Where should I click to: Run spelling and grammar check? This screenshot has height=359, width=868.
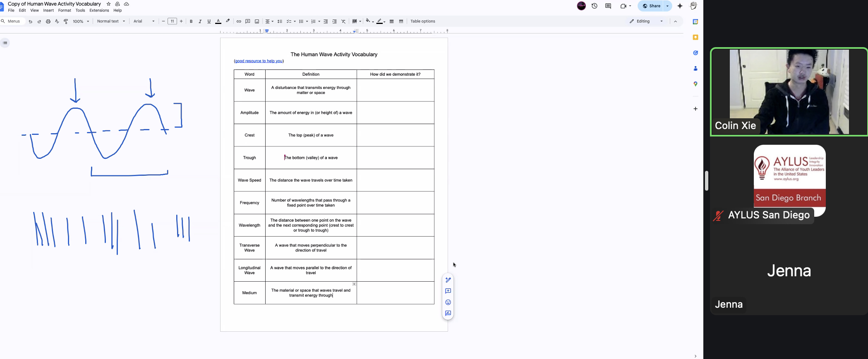pyautogui.click(x=57, y=22)
